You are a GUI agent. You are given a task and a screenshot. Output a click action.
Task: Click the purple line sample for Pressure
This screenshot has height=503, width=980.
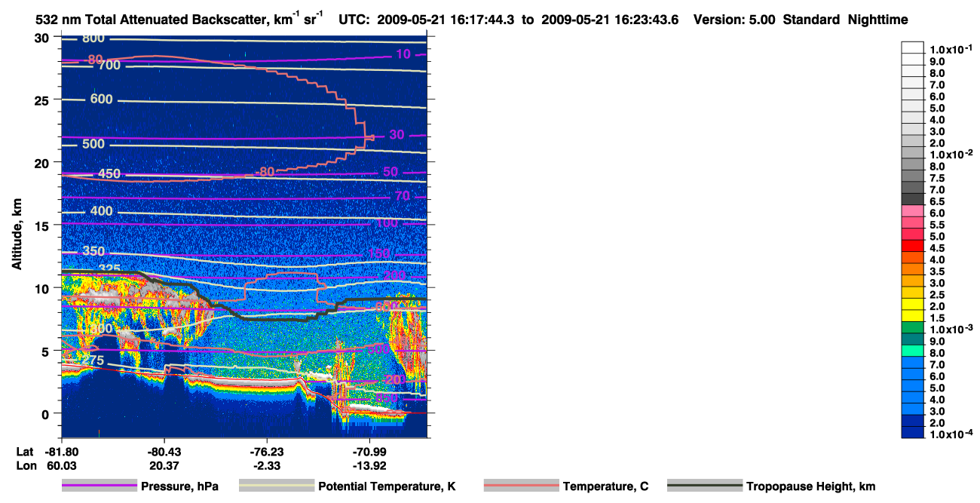click(x=99, y=486)
